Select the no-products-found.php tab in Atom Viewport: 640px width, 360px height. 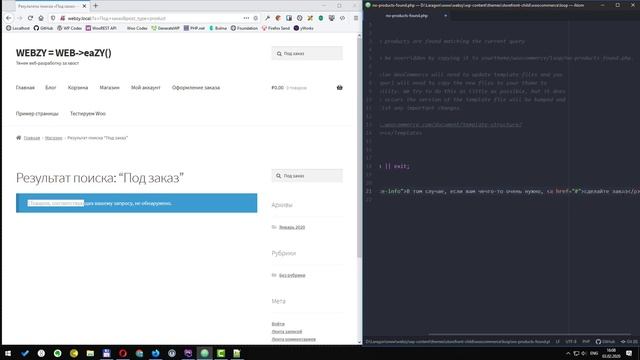pos(408,16)
